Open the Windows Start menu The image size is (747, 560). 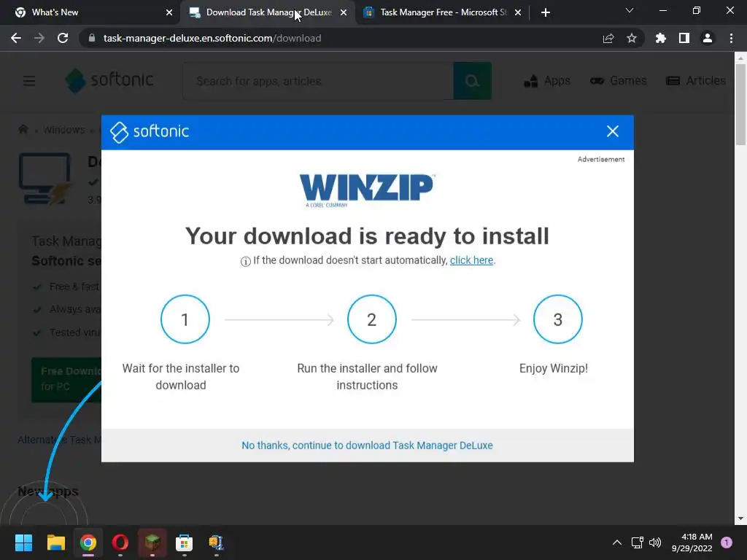pos(23,542)
